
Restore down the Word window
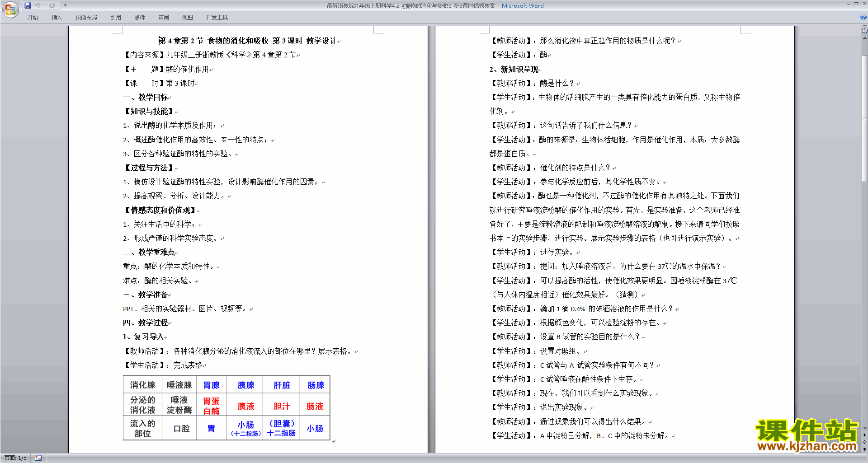click(x=856, y=4)
